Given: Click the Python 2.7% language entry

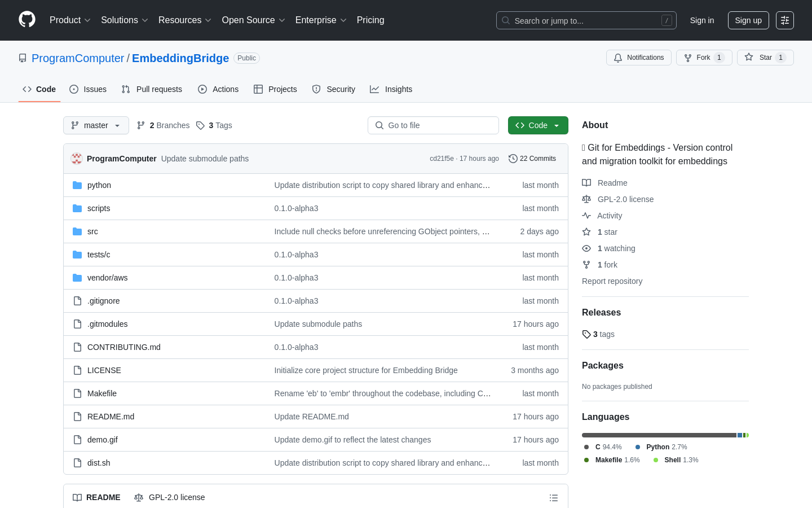Looking at the screenshot, I should (x=661, y=447).
